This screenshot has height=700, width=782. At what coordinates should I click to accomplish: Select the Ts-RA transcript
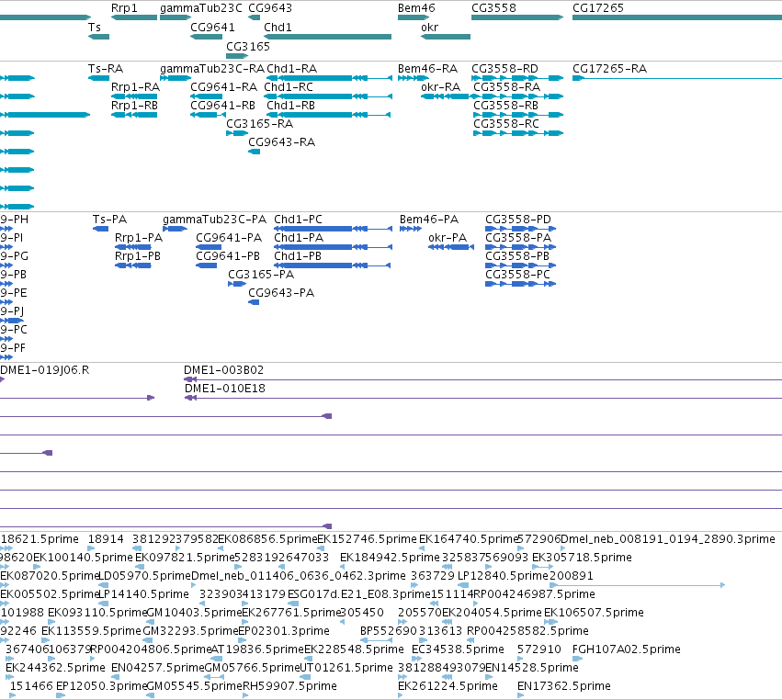coord(98,78)
